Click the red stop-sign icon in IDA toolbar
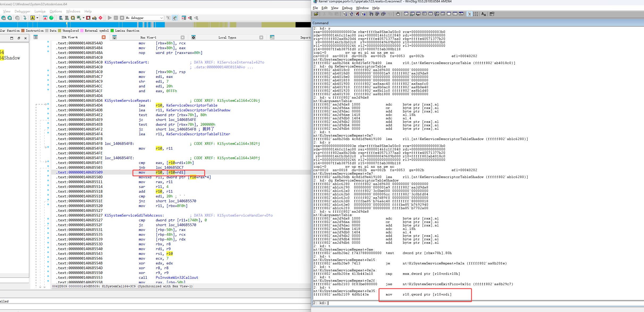 point(100,18)
